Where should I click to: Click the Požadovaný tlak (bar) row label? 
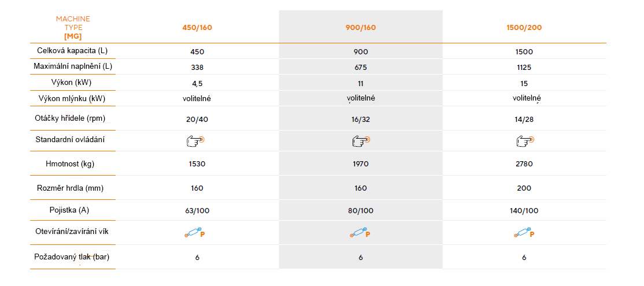(73, 257)
